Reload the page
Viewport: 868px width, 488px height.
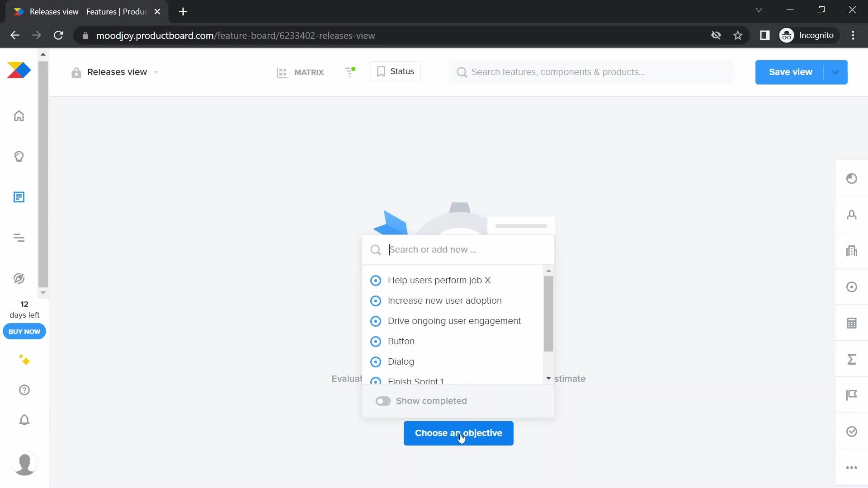click(x=58, y=35)
